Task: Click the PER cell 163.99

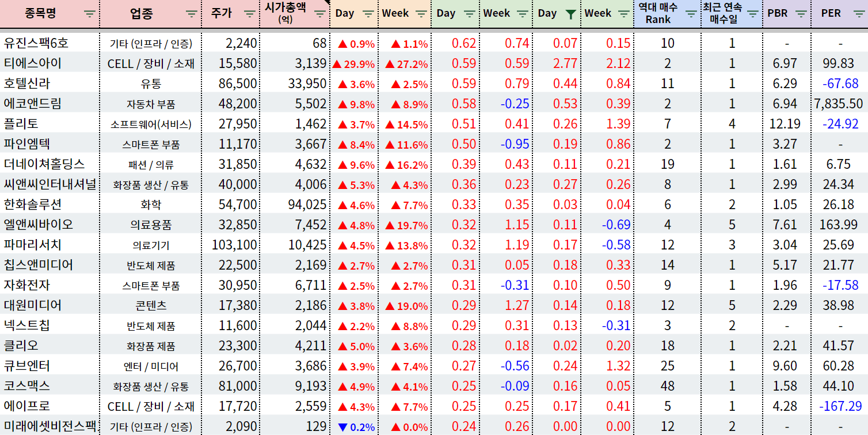Action: (x=839, y=225)
